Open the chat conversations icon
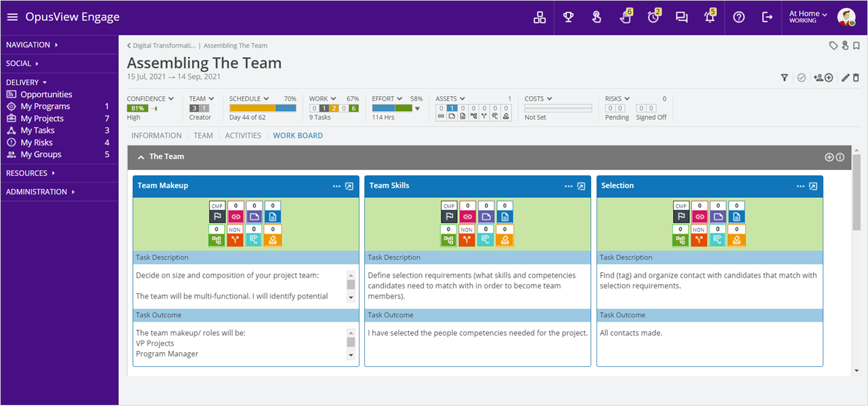 (682, 18)
